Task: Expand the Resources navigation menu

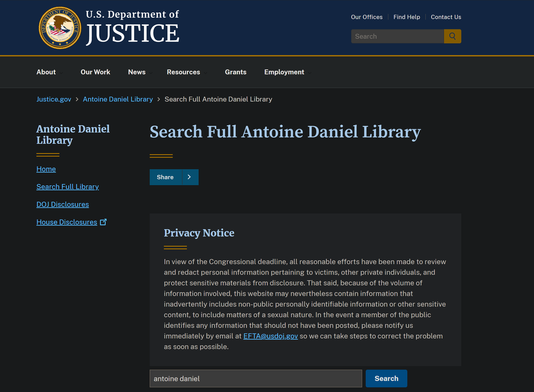Action: pos(184,72)
